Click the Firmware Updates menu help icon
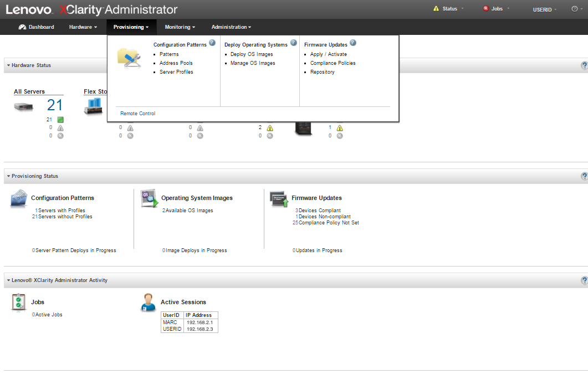Viewport: 588px width, 374px height. 353,43
